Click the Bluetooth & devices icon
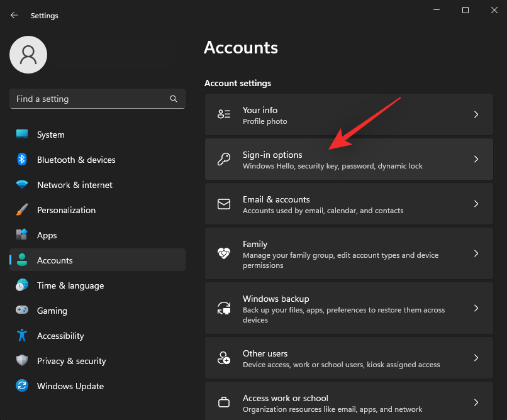 click(x=22, y=160)
